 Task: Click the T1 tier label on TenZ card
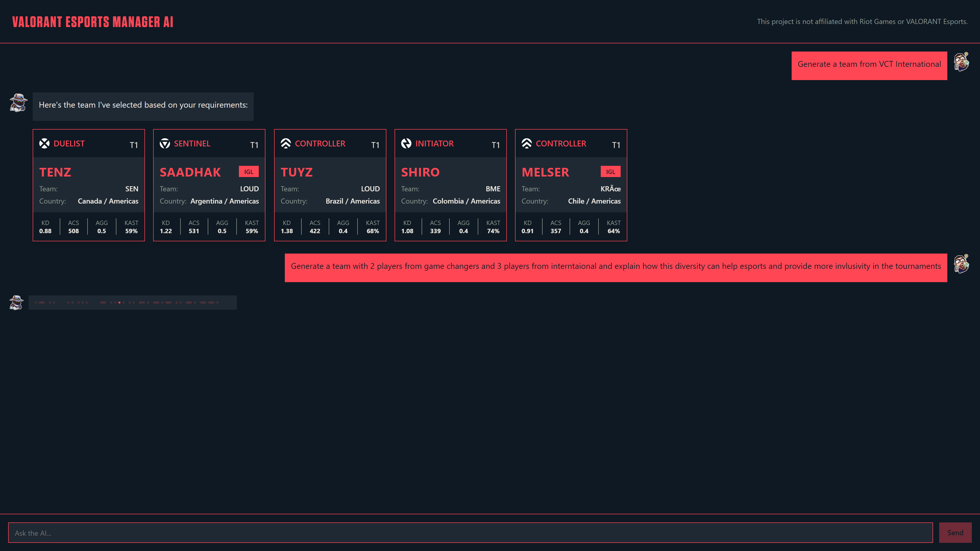coord(133,145)
